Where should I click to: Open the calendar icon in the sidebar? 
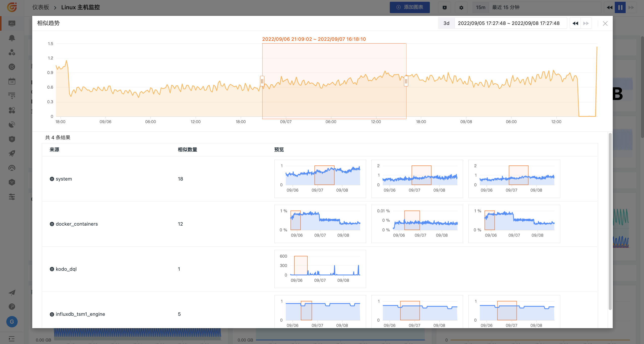[12, 81]
